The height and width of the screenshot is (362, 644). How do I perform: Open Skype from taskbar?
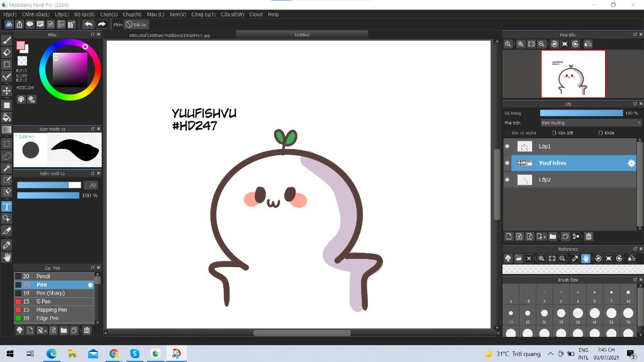135,353
